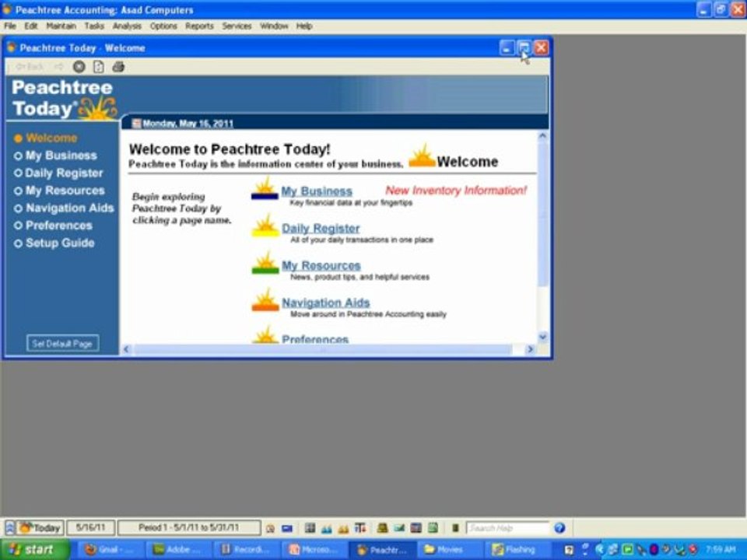
Task: Open the Help menu
Action: coord(304,26)
